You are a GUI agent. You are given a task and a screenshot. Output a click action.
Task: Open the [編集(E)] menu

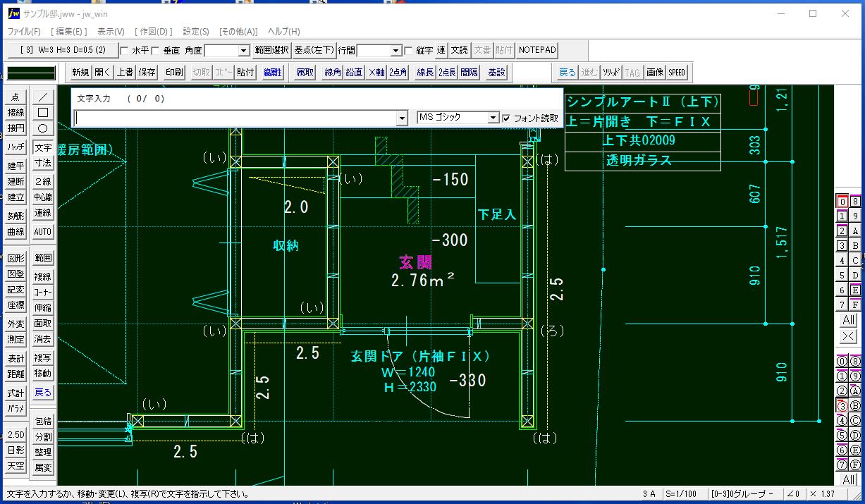69,32
